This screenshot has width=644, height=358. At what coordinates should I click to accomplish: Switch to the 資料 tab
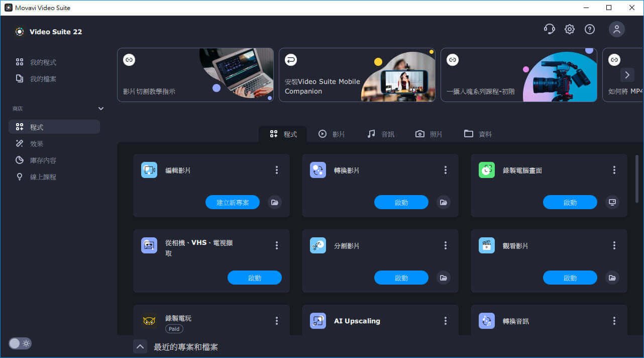tap(478, 134)
